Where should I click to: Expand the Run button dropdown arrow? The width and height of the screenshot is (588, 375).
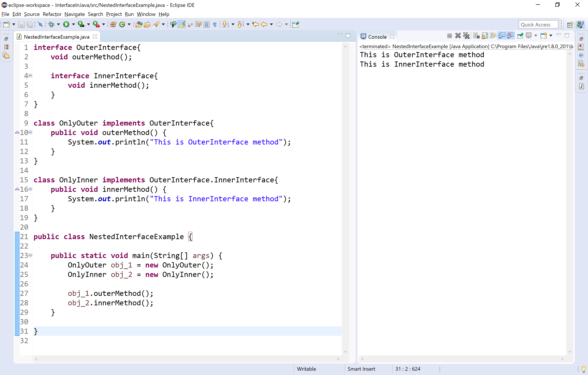(x=73, y=25)
